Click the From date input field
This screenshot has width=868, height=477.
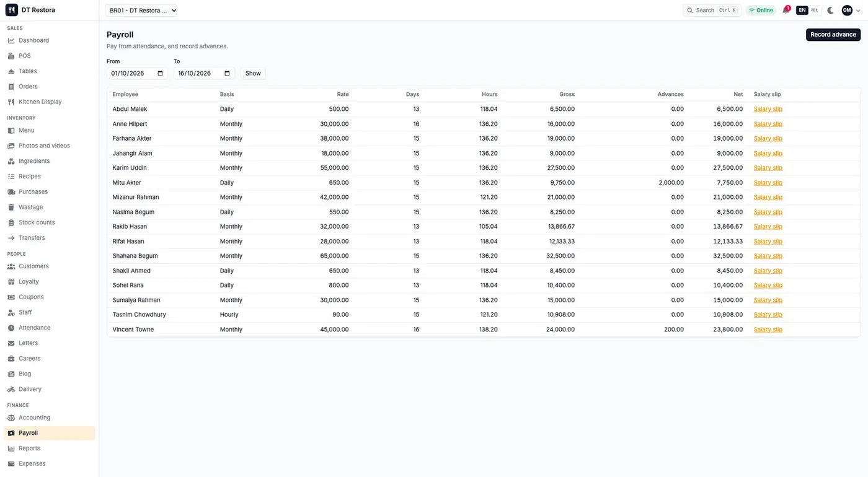tap(137, 73)
